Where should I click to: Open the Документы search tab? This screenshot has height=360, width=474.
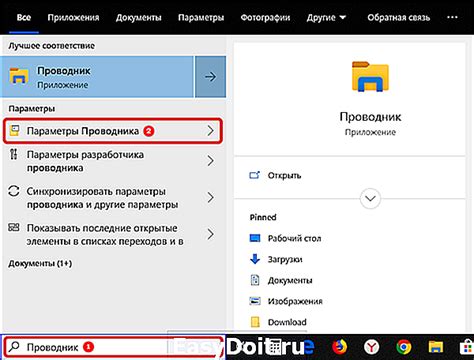point(139,17)
